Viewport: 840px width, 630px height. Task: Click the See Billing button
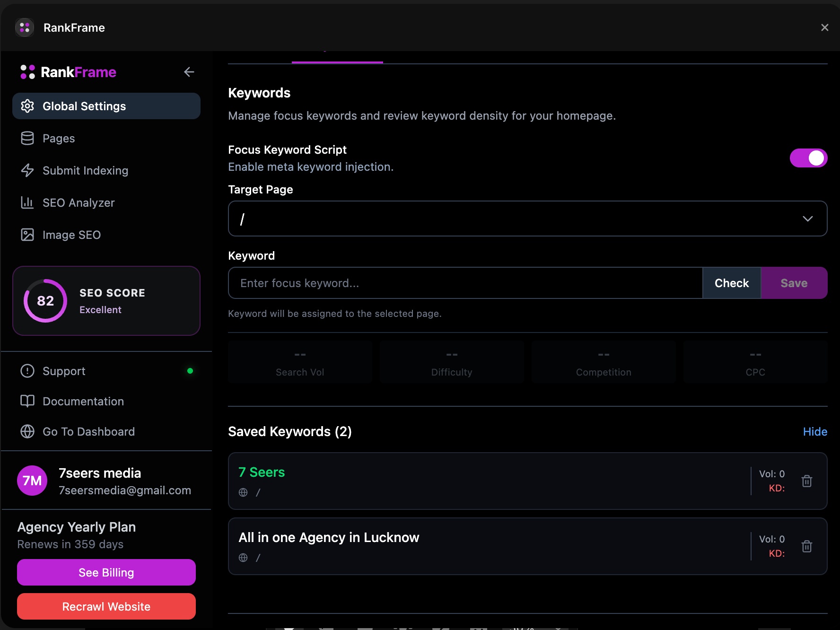pyautogui.click(x=106, y=572)
